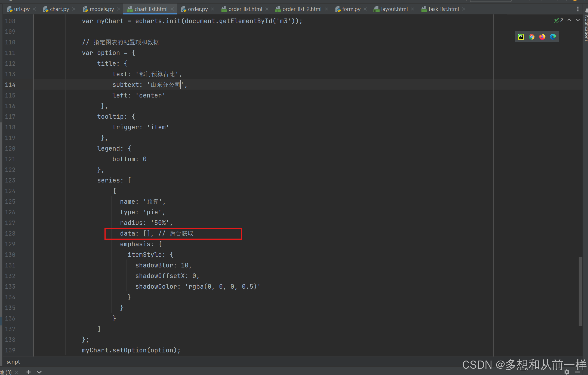Click the script breadcrumb item
This screenshot has height=375, width=588.
[13, 362]
